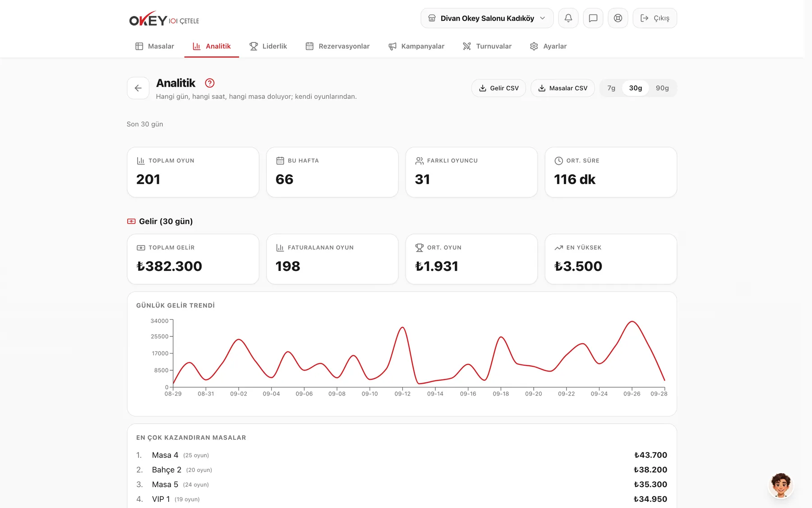Open the messages chat icon
Viewport: 812px width, 508px height.
click(x=593, y=18)
